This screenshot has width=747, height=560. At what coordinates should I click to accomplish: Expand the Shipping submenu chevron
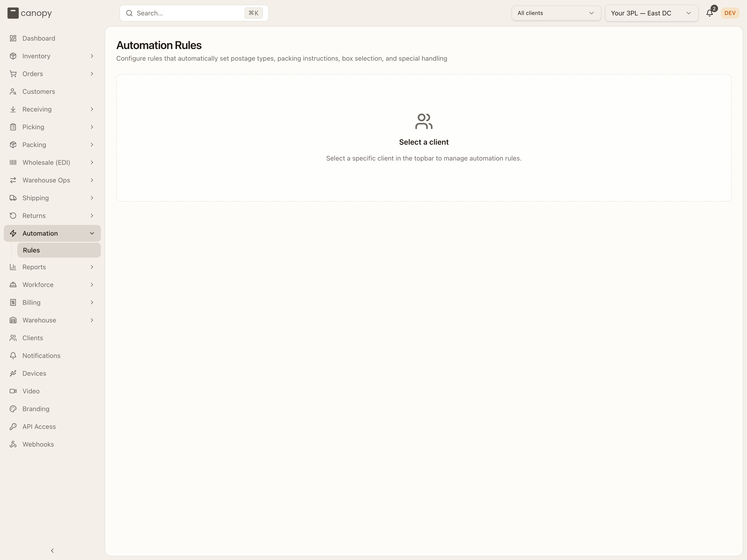(92, 198)
